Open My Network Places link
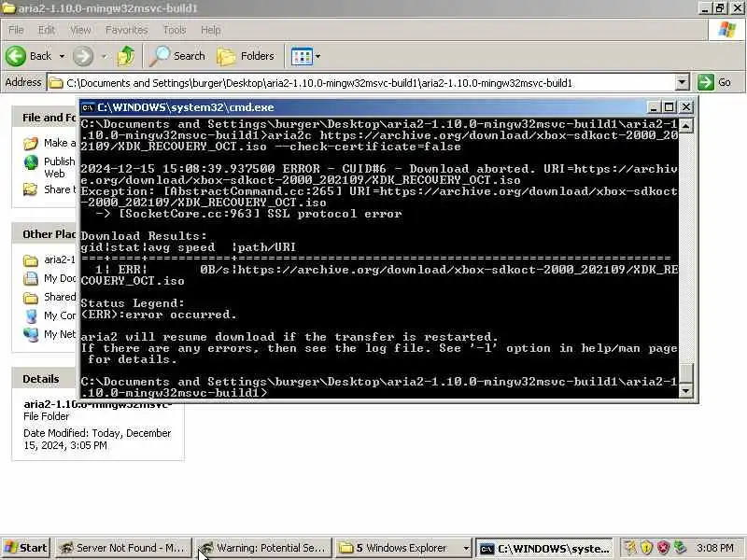Image resolution: width=747 pixels, height=560 pixels. point(60,334)
